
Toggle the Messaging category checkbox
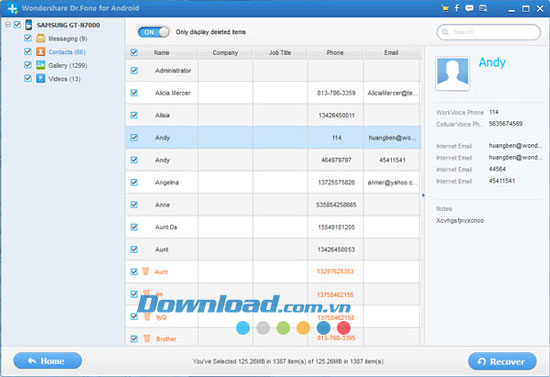[28, 38]
